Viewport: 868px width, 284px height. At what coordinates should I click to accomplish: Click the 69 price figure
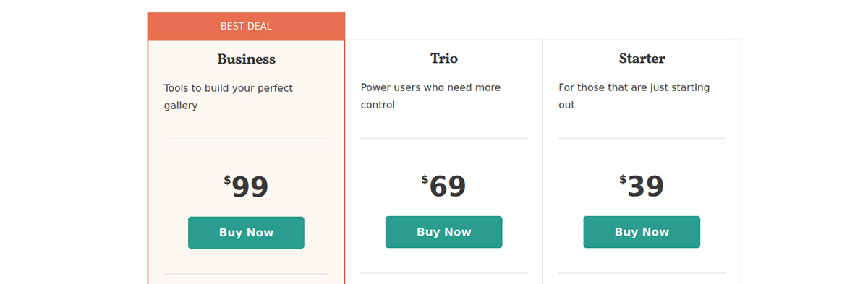[448, 186]
